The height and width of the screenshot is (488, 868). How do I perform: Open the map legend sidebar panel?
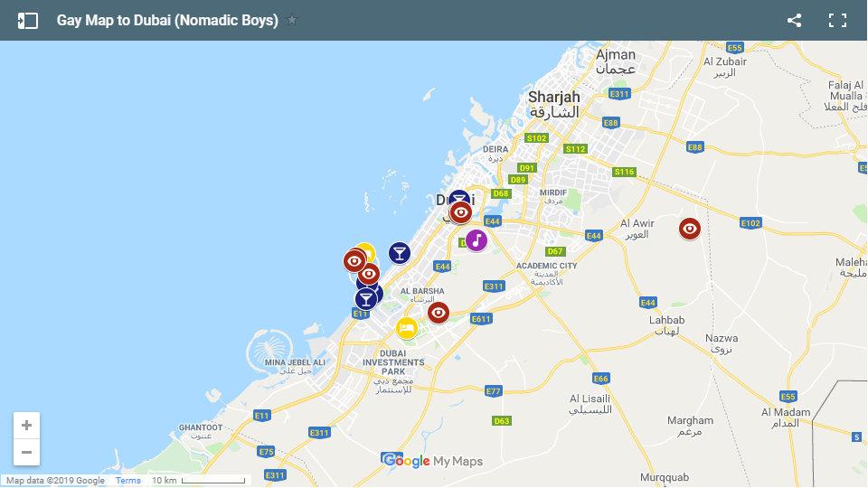(x=28, y=21)
